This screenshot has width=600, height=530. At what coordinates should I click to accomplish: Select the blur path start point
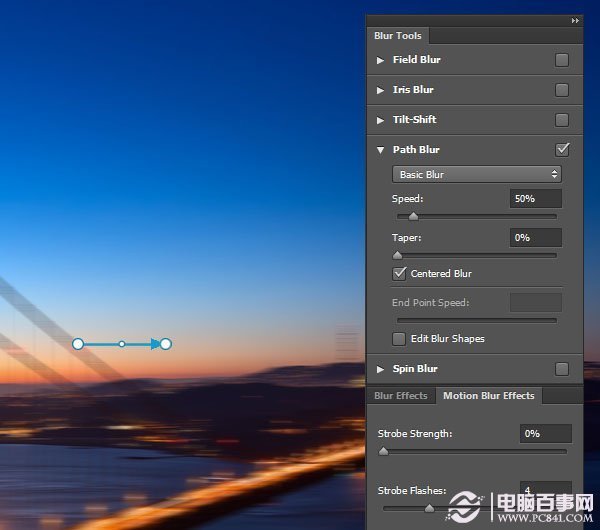click(78, 344)
